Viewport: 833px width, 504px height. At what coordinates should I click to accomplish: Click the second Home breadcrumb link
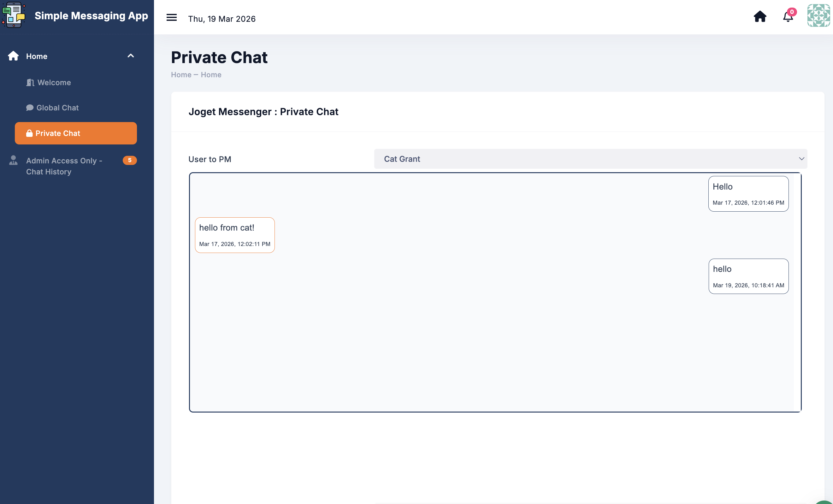[x=211, y=75]
